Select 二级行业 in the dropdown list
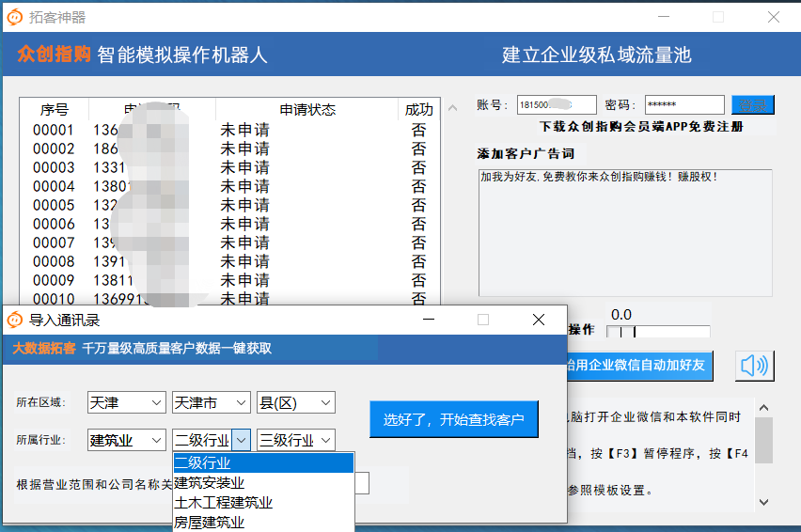801x532 pixels. coord(263,462)
